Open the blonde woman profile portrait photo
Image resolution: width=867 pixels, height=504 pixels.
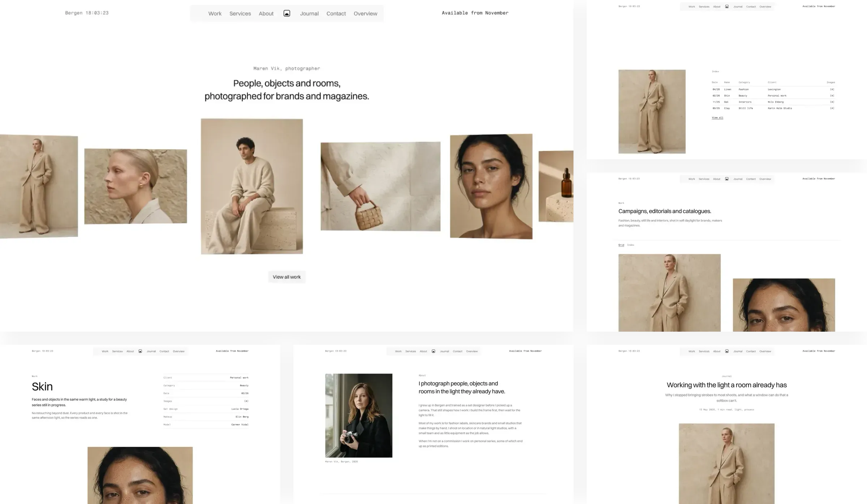tap(135, 186)
